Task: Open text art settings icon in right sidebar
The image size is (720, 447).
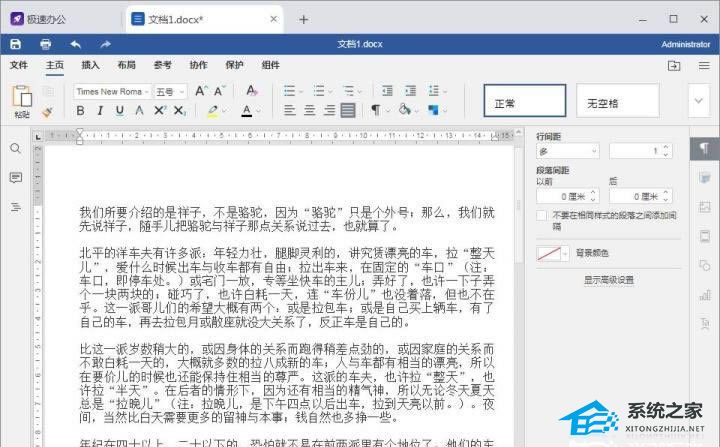Action: point(705,323)
